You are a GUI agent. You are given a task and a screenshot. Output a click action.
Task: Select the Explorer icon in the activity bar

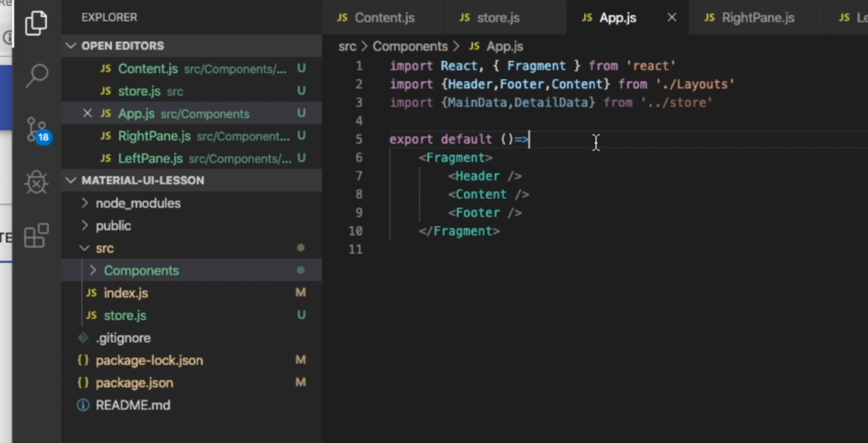(36, 23)
